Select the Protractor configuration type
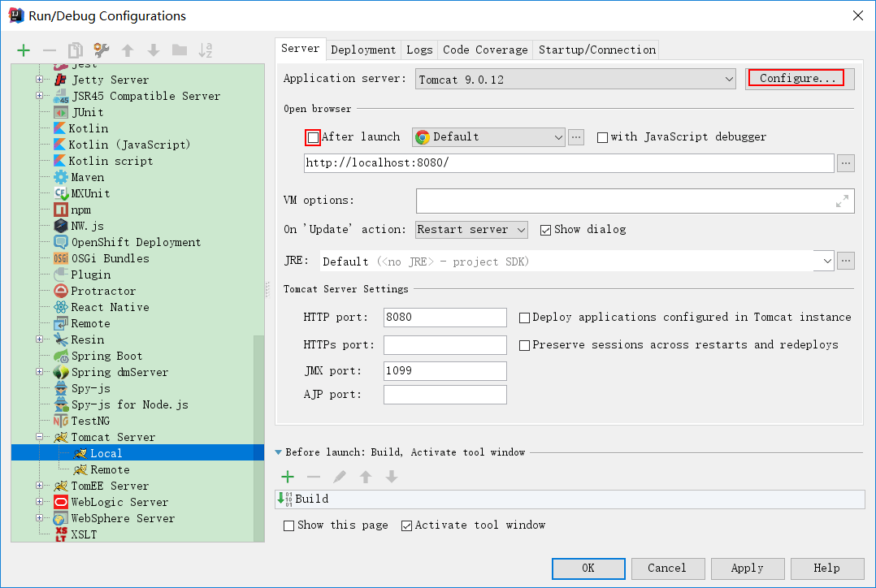876x588 pixels. point(94,291)
